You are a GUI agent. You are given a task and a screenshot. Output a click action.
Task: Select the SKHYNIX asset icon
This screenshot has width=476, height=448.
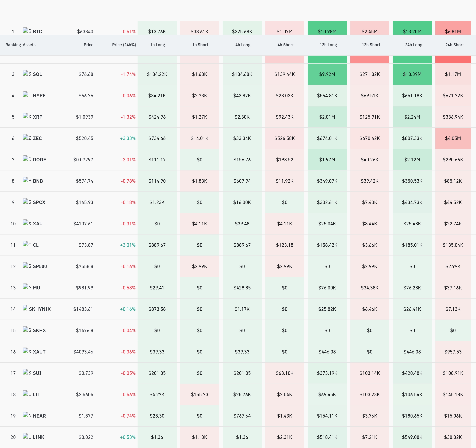click(x=25, y=308)
